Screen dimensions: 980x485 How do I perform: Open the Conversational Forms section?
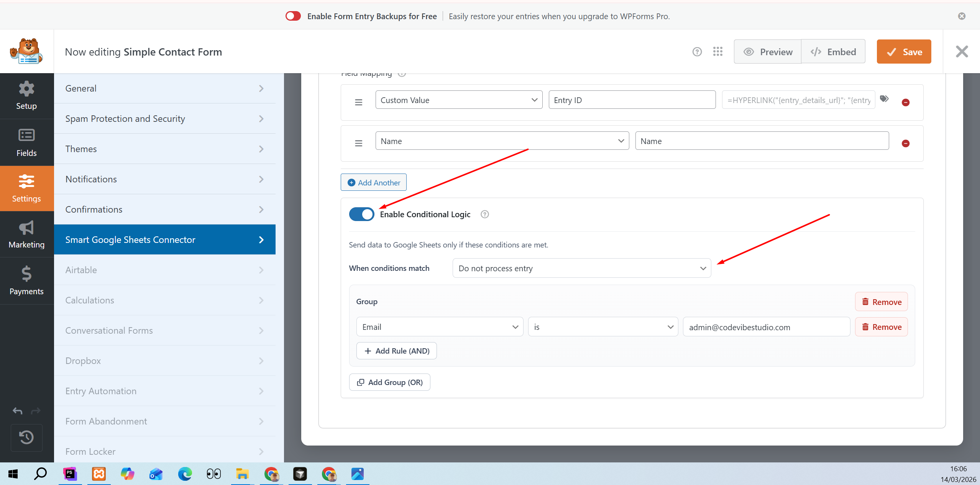pyautogui.click(x=165, y=331)
